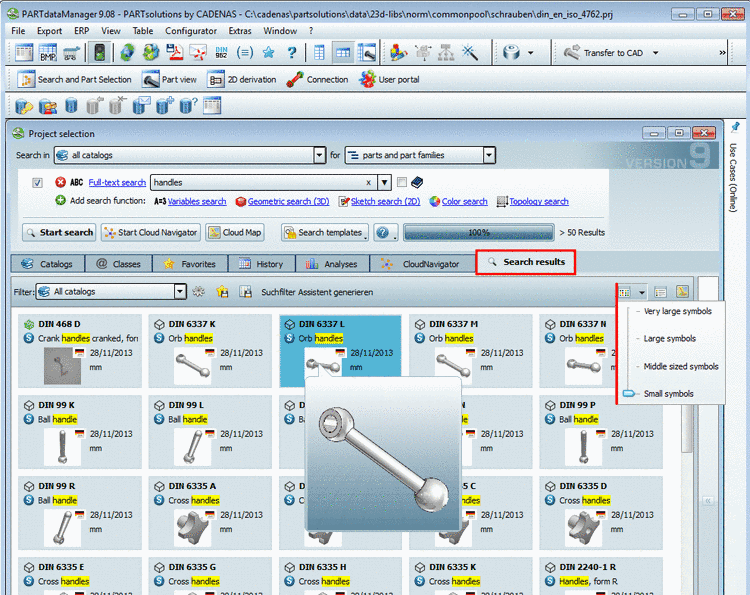Open the User portal
750x595 pixels.
389,79
